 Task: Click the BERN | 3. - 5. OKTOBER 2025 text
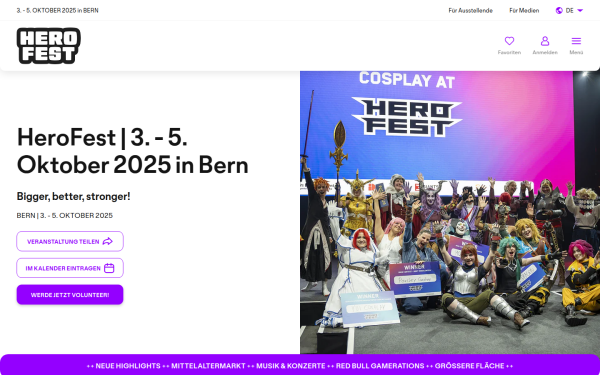coord(65,215)
